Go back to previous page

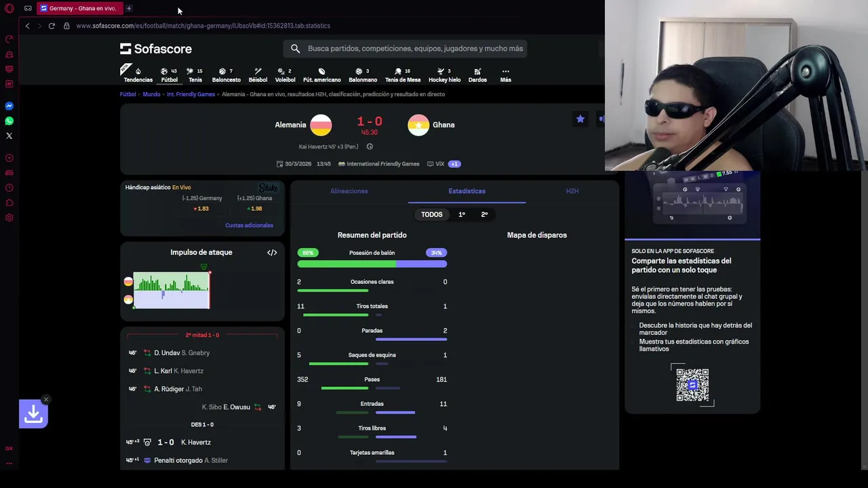tap(27, 26)
